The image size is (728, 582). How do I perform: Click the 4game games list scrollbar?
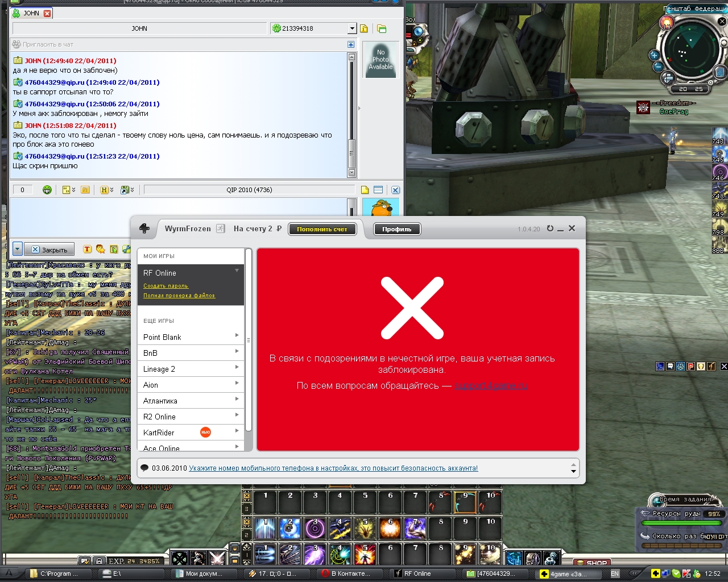click(248, 340)
